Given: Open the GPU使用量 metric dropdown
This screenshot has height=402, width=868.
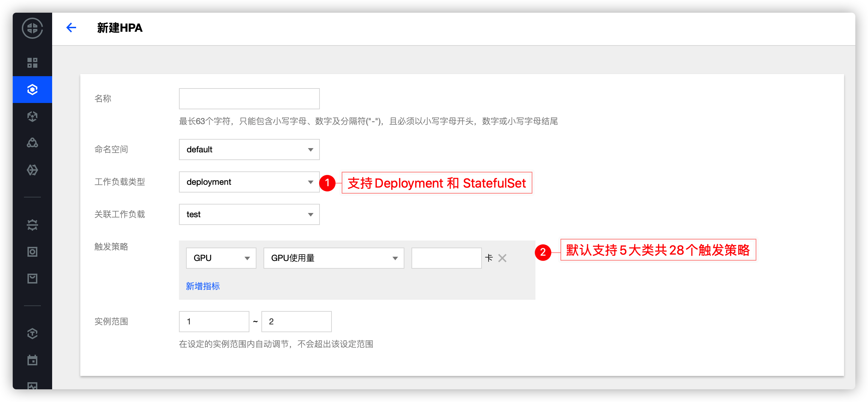Looking at the screenshot, I should pos(334,258).
